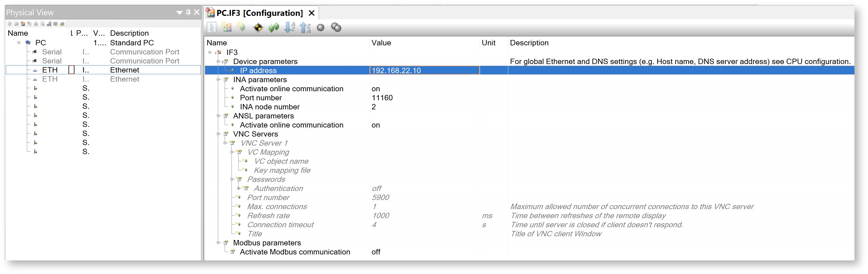Screen dimensions: 868x274
Task: Select the second grayed ETH Ethernet entry
Action: click(50, 79)
